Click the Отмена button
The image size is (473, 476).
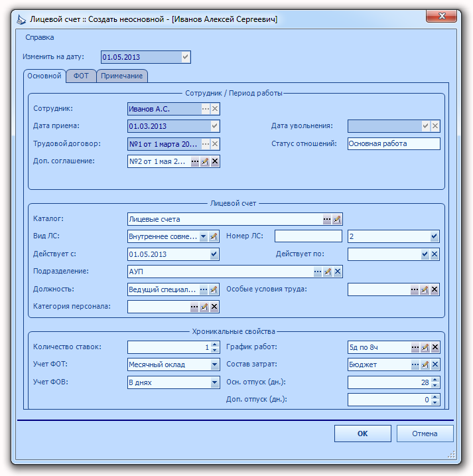(425, 434)
